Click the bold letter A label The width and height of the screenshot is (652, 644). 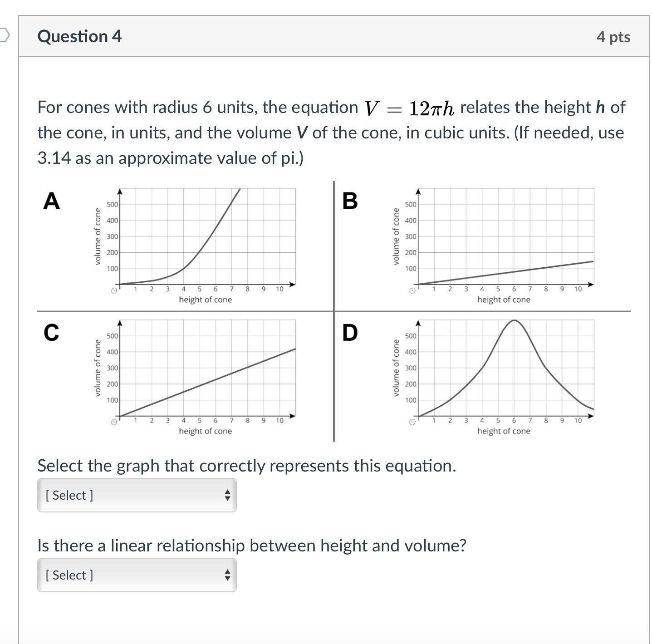pos(51,201)
